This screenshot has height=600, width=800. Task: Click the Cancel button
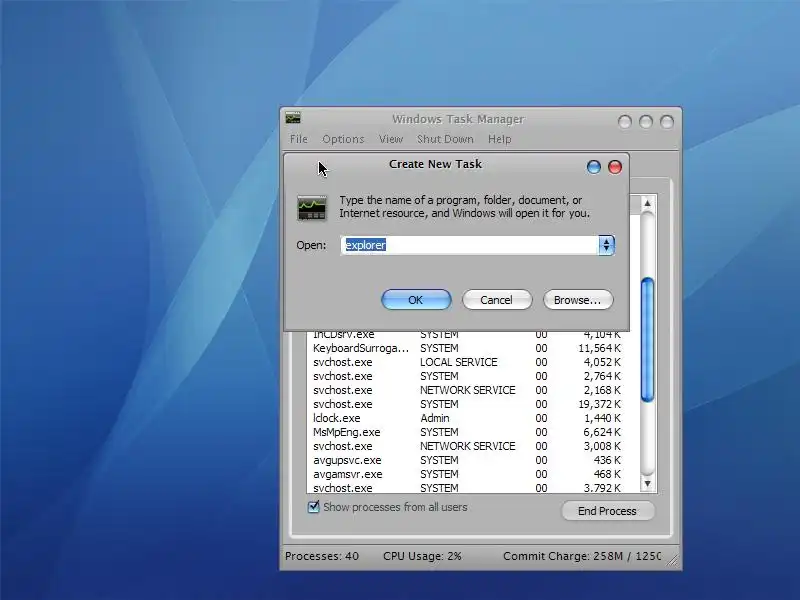[496, 299]
